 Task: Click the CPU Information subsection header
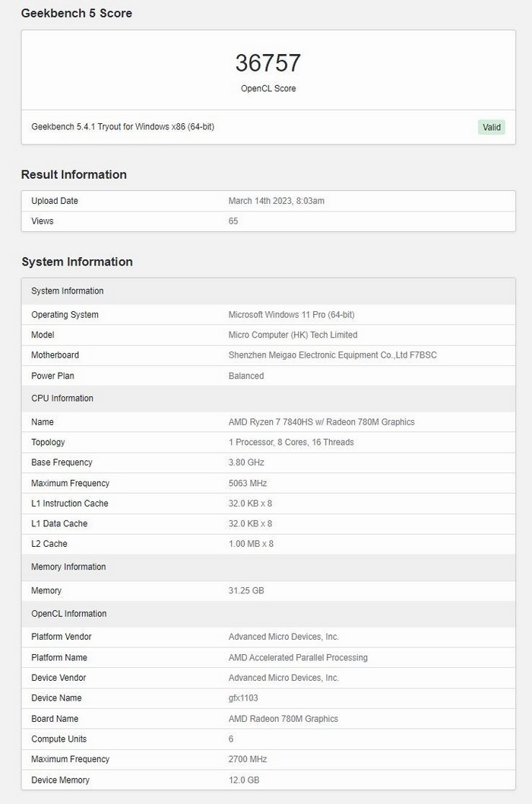[x=62, y=399]
